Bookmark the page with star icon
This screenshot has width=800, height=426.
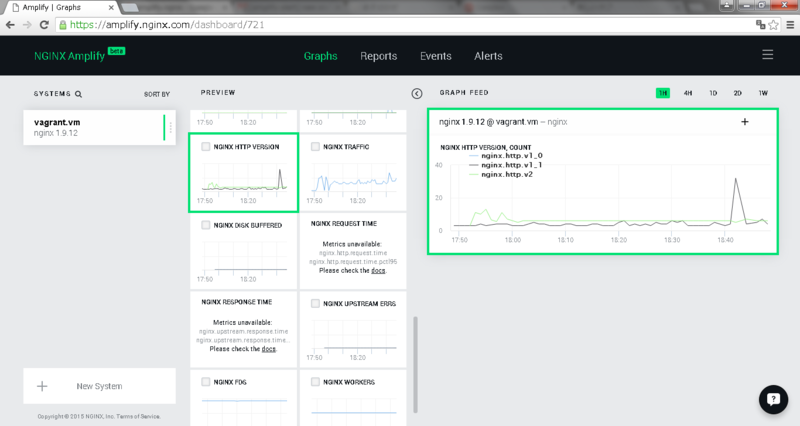(x=773, y=24)
